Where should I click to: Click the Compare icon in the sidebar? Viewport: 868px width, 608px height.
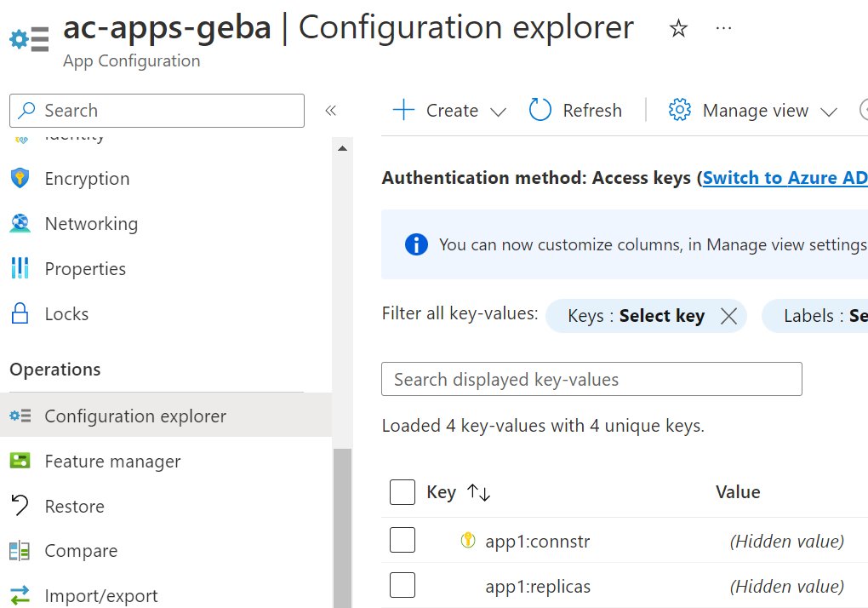(20, 551)
